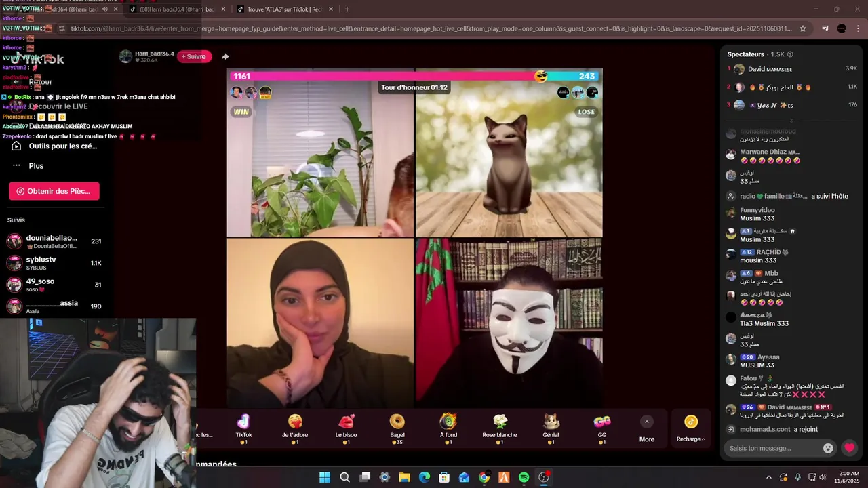Expand More gifts chevron
Image resolution: width=868 pixels, height=488 pixels.
click(x=647, y=422)
